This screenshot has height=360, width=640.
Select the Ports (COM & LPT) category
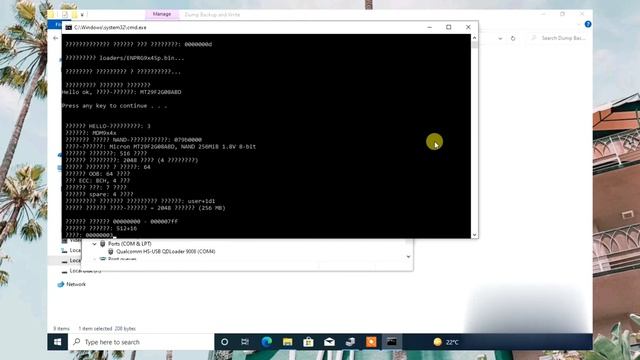click(x=130, y=244)
